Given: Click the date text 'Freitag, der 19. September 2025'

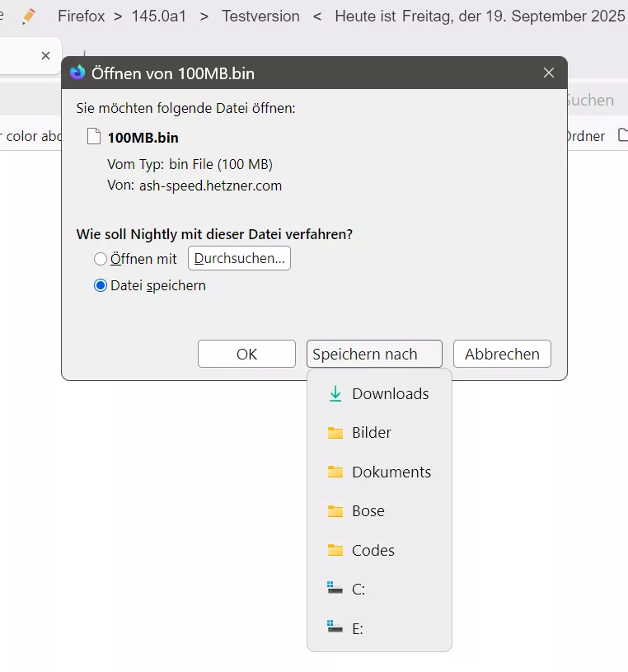Looking at the screenshot, I should 513,16.
